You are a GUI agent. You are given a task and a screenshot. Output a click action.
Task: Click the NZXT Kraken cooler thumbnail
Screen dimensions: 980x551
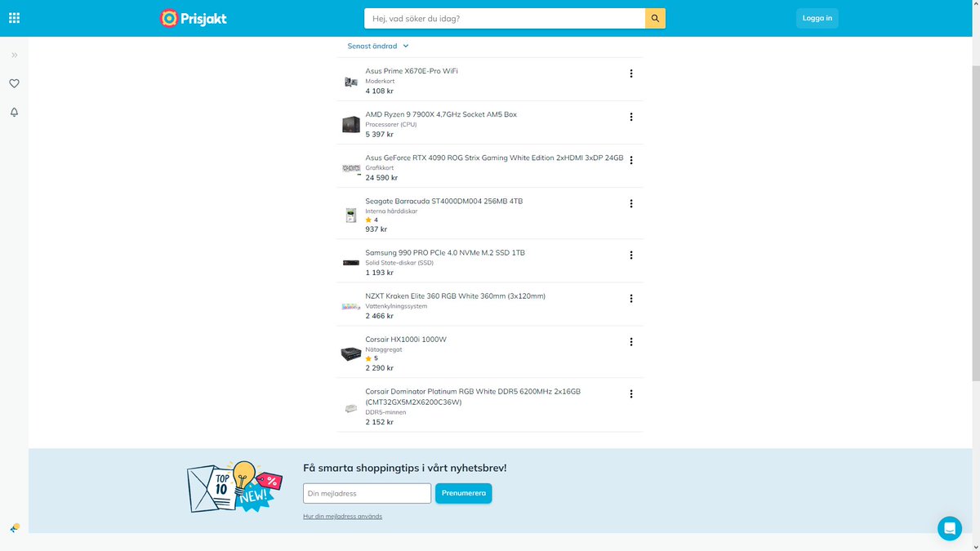pos(351,306)
